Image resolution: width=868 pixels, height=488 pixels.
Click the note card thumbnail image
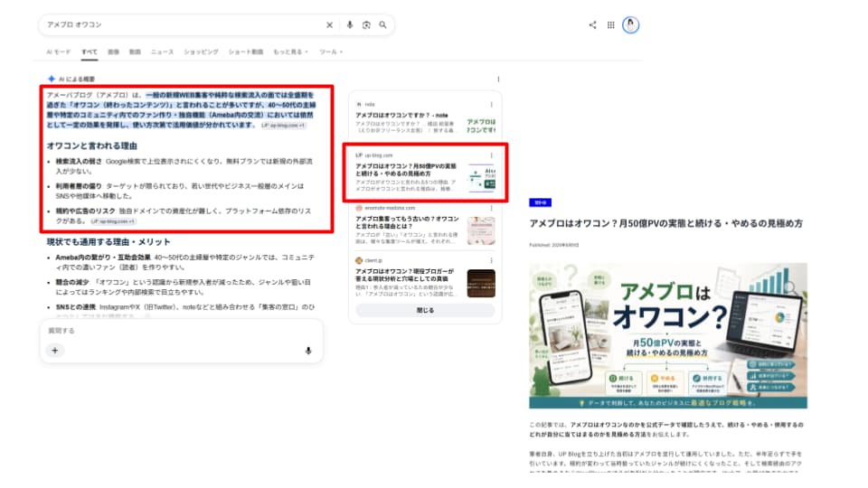click(x=481, y=126)
